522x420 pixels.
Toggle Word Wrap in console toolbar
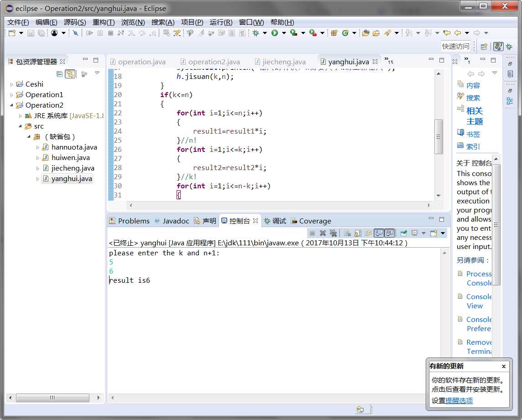coord(369,233)
